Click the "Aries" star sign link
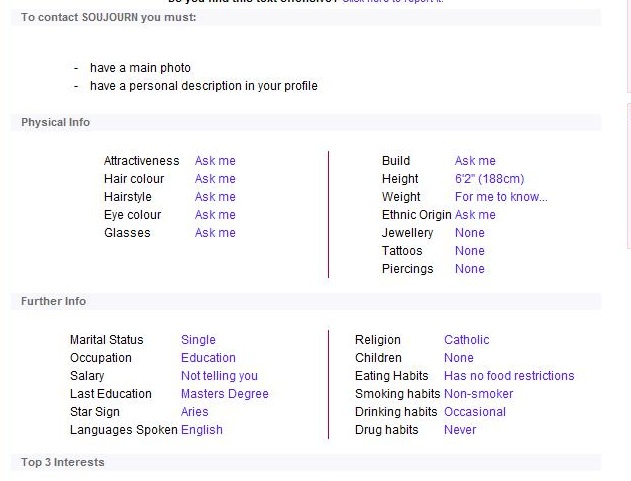The width and height of the screenshot is (631, 481). pyautogui.click(x=194, y=412)
